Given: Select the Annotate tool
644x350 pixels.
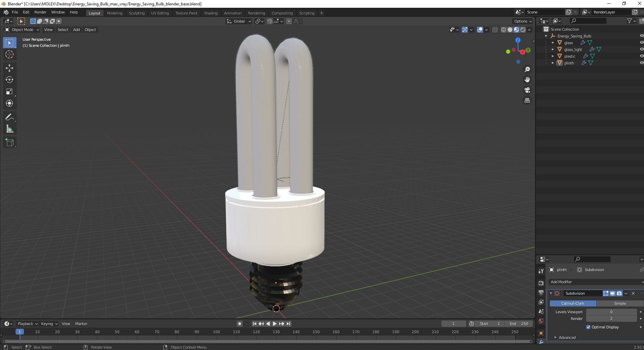Looking at the screenshot, I should pyautogui.click(x=9, y=117).
